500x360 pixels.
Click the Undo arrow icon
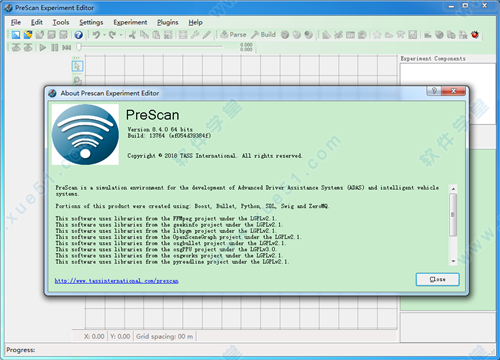pyautogui.click(x=96, y=35)
